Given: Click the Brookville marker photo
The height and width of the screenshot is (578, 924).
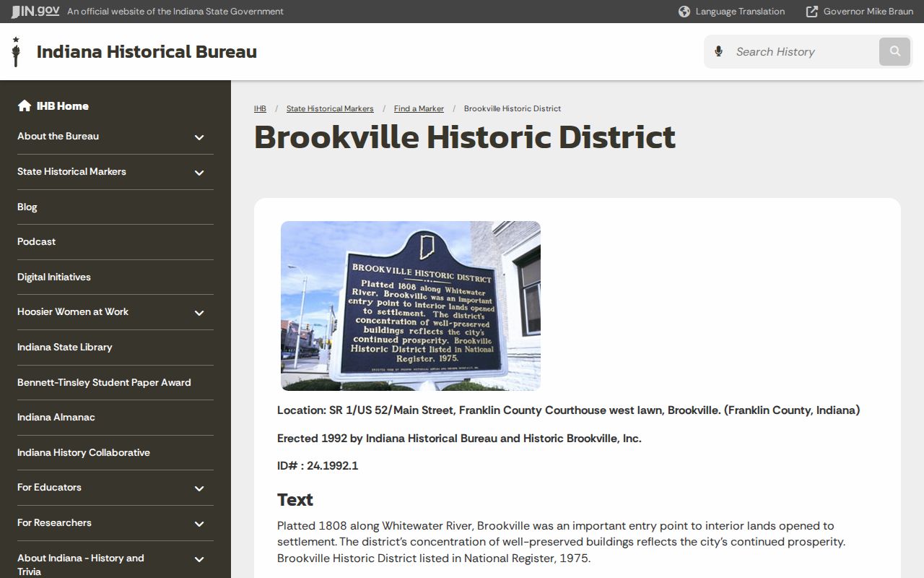Looking at the screenshot, I should point(411,306).
